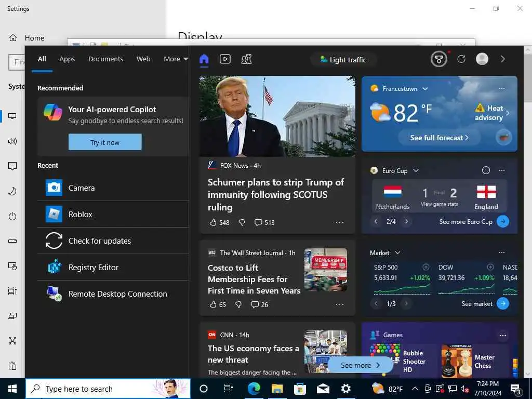Viewport: 532px width, 399px height.
Task: Open comments on the Costco article
Action: coord(260,304)
